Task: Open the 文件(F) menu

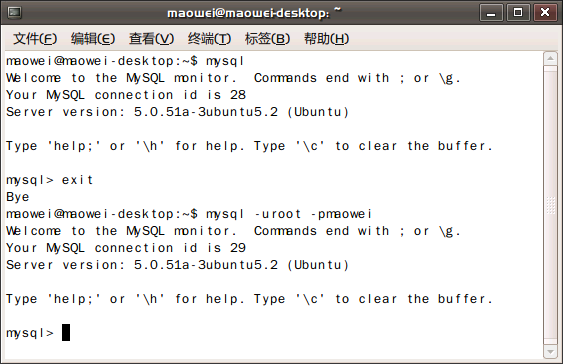Action: [35, 38]
